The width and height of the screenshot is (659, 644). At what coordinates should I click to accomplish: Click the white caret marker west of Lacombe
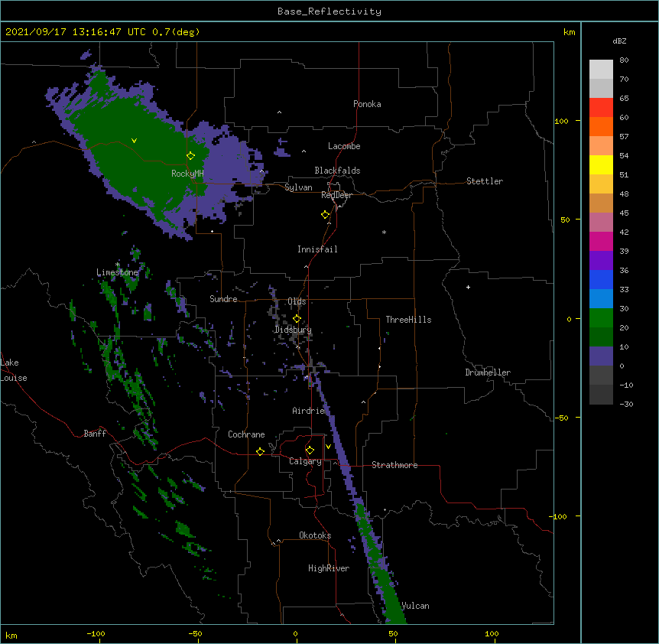(304, 151)
